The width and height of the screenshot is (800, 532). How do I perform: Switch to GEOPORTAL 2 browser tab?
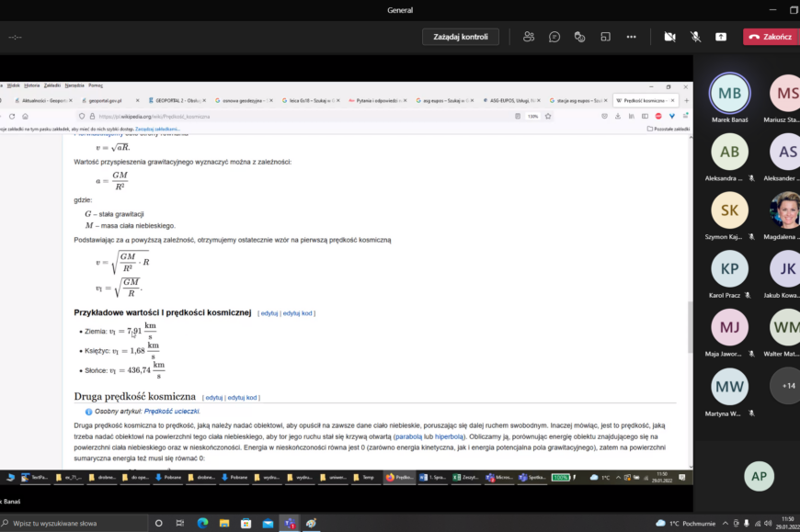coord(177,100)
